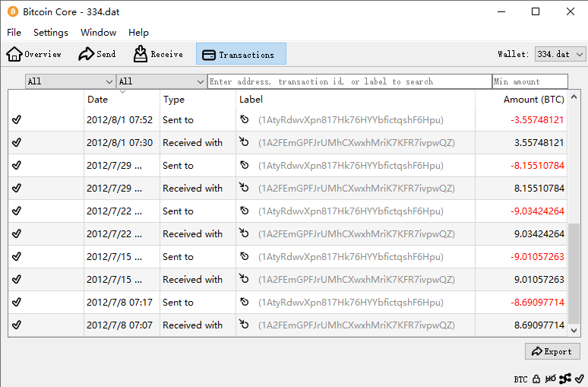Click Date column header to toggle sorting
This screenshot has width=588, height=387.
click(x=122, y=100)
